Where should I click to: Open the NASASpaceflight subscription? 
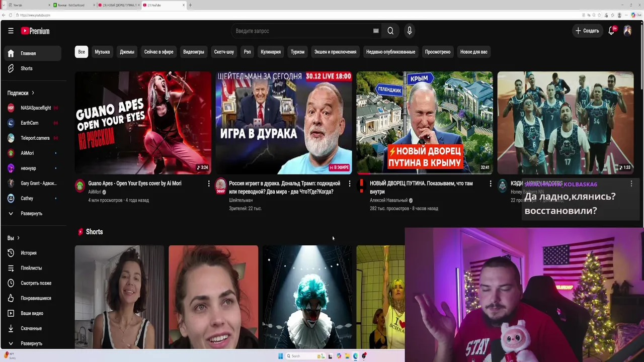[x=33, y=108]
